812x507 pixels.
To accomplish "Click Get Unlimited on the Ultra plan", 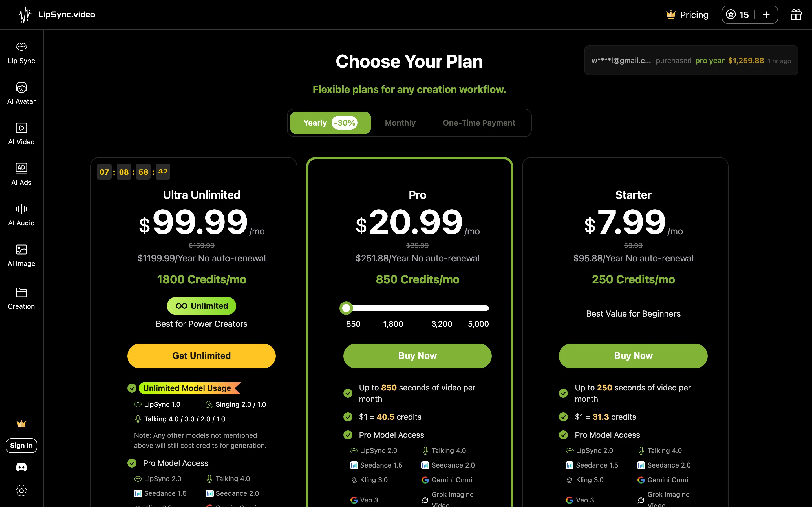I will pos(201,356).
